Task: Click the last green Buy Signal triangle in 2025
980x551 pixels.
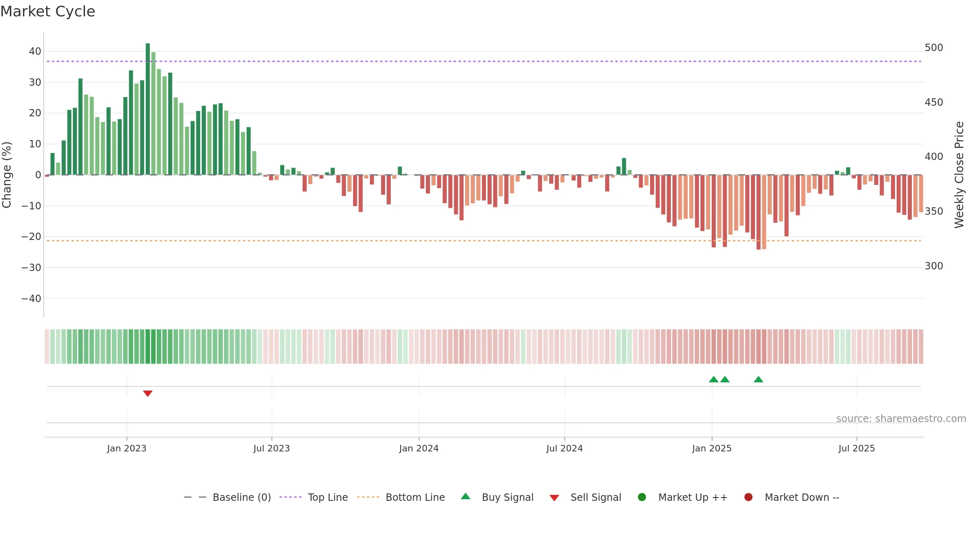Action: pyautogui.click(x=758, y=379)
